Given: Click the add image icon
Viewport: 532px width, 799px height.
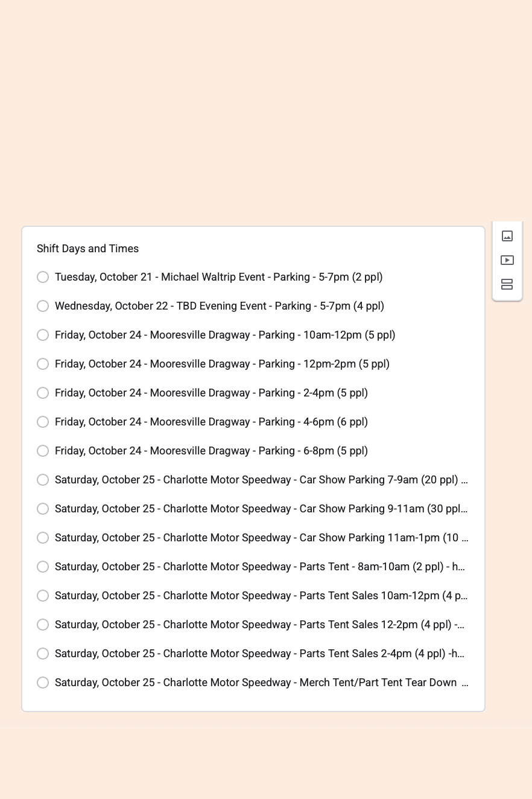Looking at the screenshot, I should [x=507, y=236].
